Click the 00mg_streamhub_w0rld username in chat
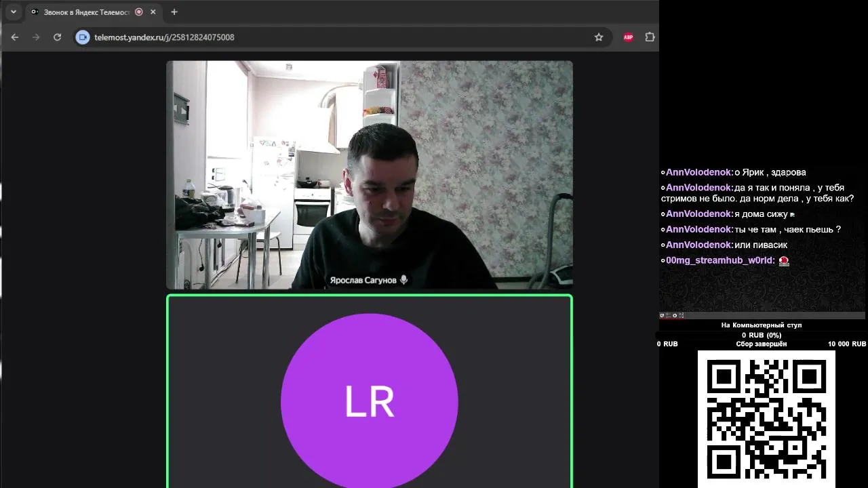 pyautogui.click(x=719, y=260)
